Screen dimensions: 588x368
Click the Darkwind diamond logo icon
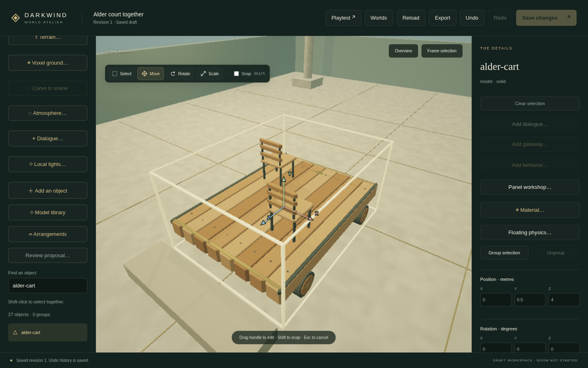[x=16, y=18]
